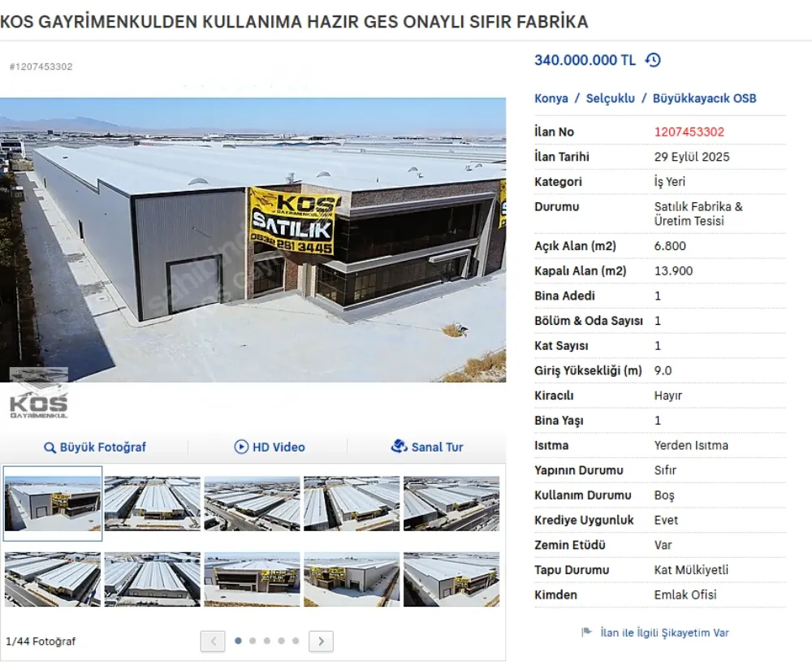The height and width of the screenshot is (670, 812).
Task: Go to the next thumbnail page arrow
Action: coord(321,642)
